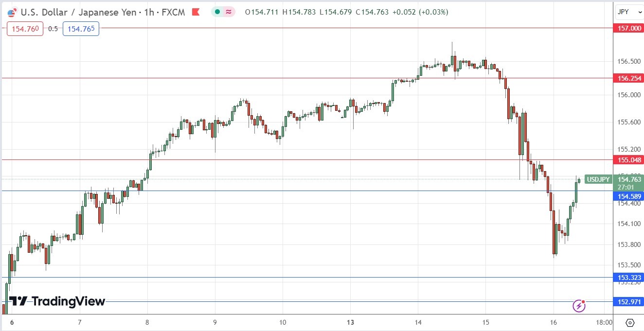Click the red sell price 154.760 button

tap(24, 29)
